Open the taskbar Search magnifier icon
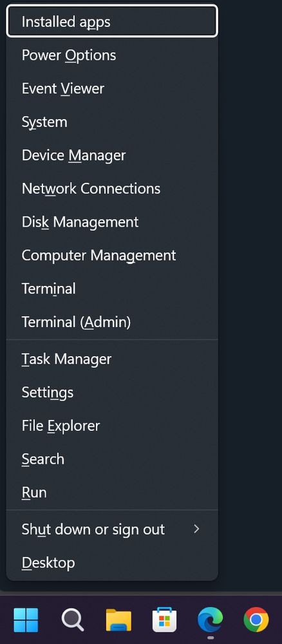Image resolution: width=282 pixels, height=644 pixels. tap(73, 620)
